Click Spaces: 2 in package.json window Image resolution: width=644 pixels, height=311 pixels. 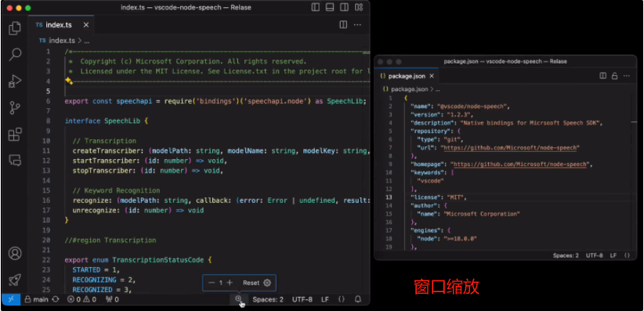(566, 255)
